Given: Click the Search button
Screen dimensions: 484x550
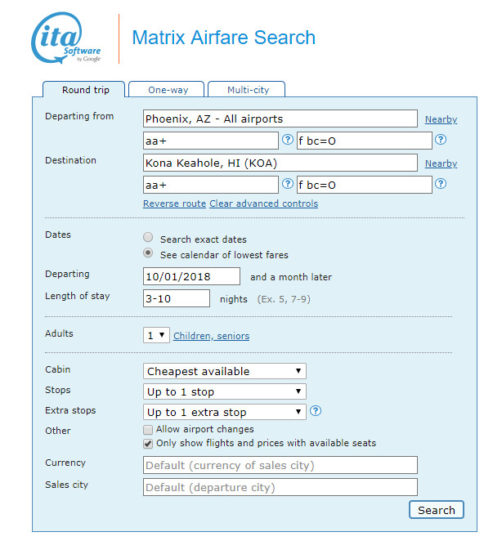Looking at the screenshot, I should click(436, 510).
